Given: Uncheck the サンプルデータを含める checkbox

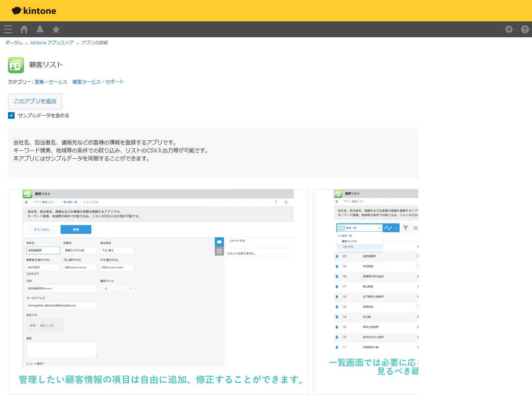Looking at the screenshot, I should pyautogui.click(x=11, y=115).
